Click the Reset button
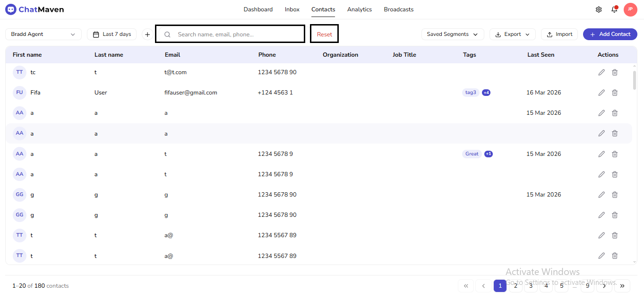This screenshot has height=300, width=644. click(x=324, y=34)
